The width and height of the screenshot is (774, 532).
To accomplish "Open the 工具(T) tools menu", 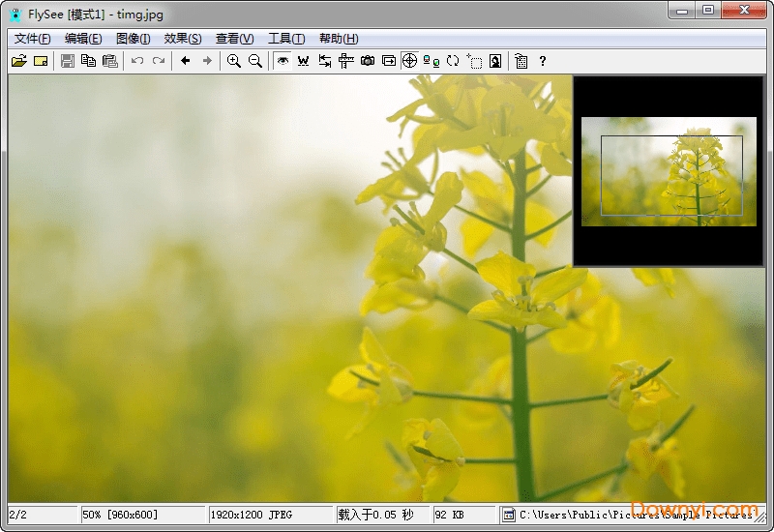I will click(286, 39).
